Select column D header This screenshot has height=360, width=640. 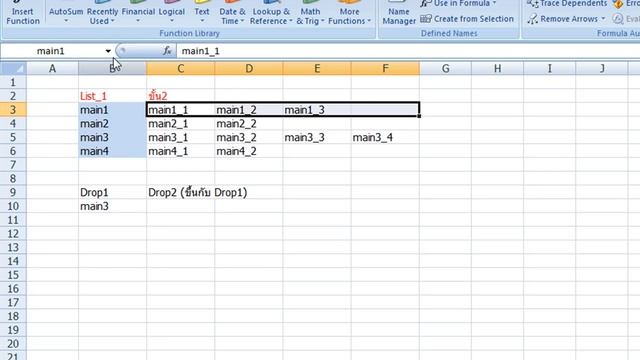(x=249, y=68)
